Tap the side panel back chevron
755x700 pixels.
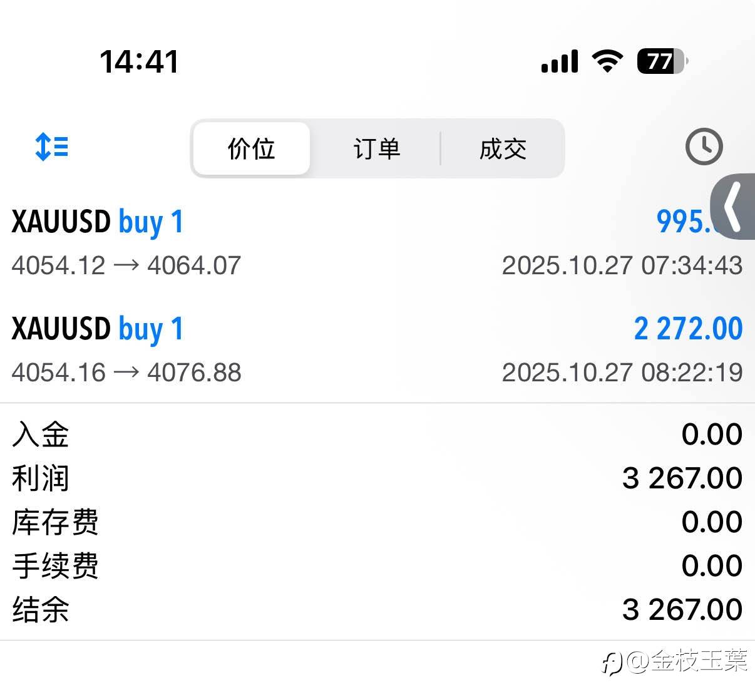(734, 206)
